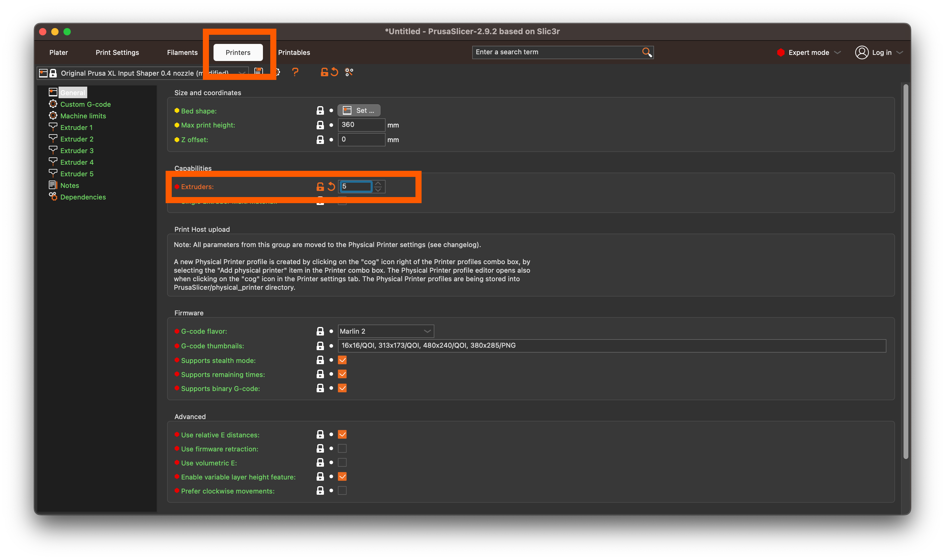Select Extruder 5 in sidebar

(77, 174)
